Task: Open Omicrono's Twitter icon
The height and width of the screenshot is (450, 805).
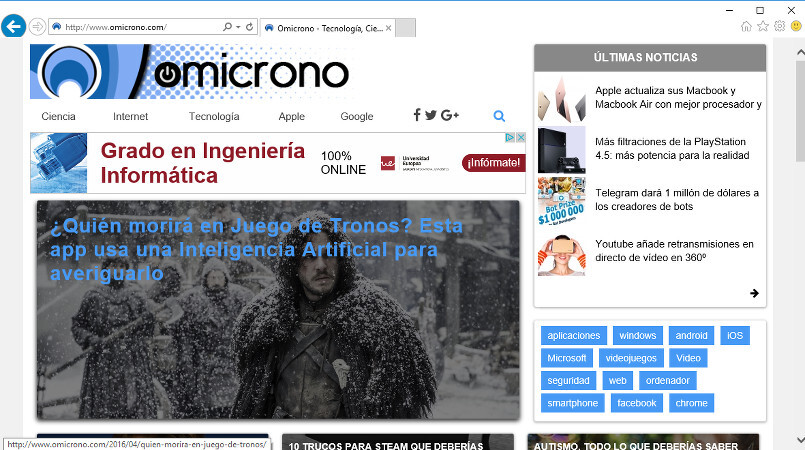Action: click(x=431, y=115)
